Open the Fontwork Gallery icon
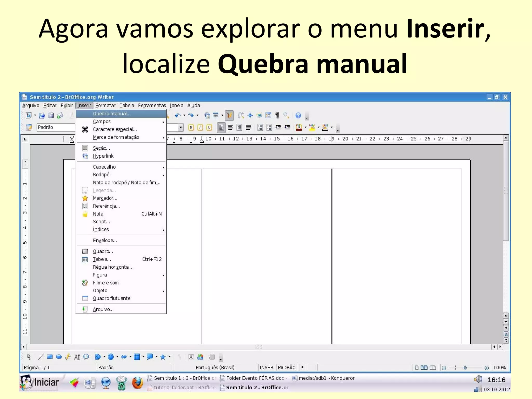The width and height of the screenshot is (532, 399). 191,357
